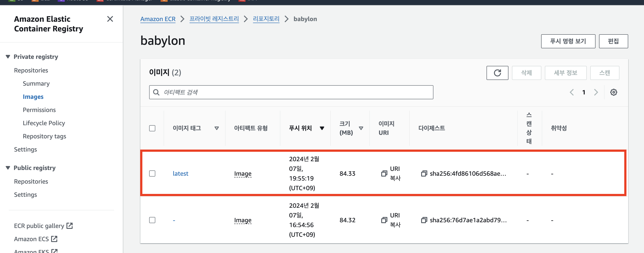The height and width of the screenshot is (253, 644).
Task: Click Image artifact type in the 84.32 MB row
Action: point(243,220)
